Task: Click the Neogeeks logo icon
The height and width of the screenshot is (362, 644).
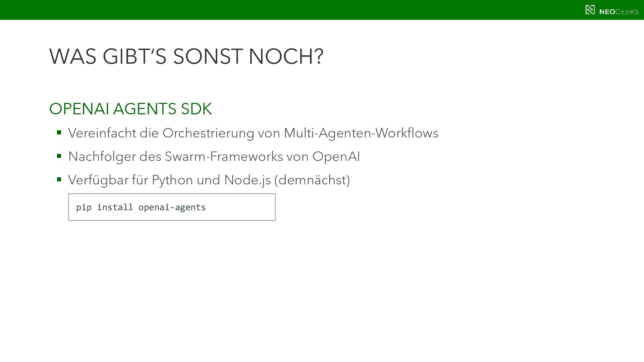Action: click(590, 10)
